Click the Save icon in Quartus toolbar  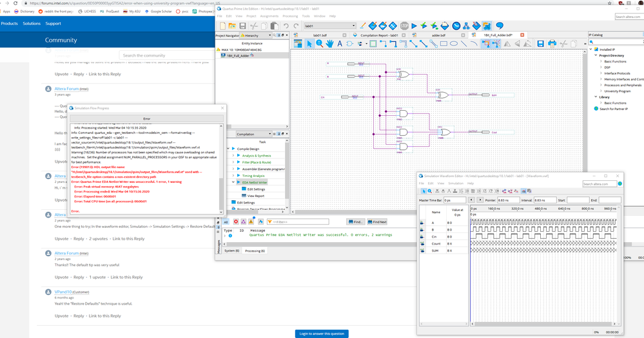point(242,26)
